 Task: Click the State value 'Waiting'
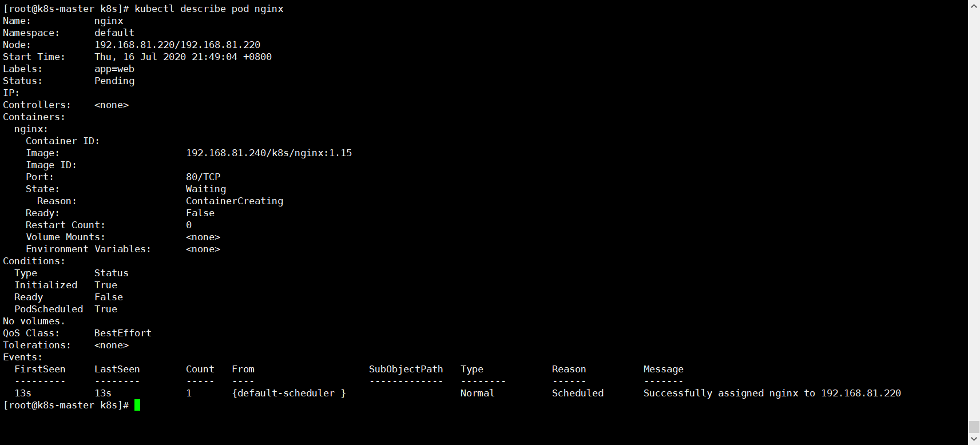click(x=206, y=189)
